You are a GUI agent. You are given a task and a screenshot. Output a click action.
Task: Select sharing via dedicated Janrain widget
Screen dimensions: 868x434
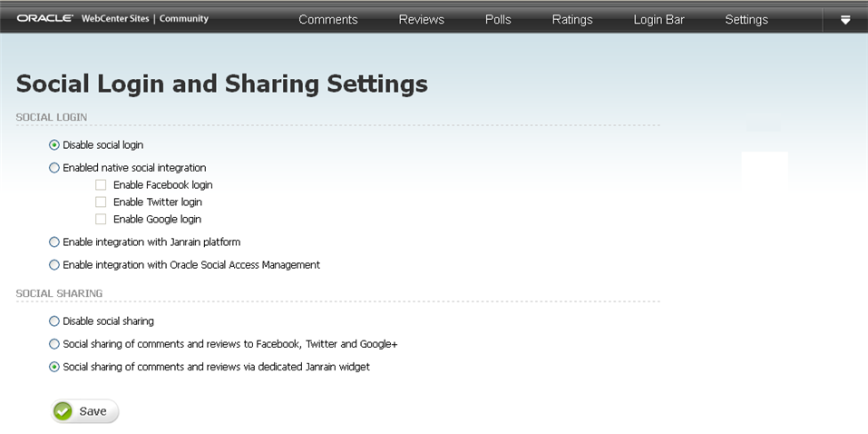54,367
